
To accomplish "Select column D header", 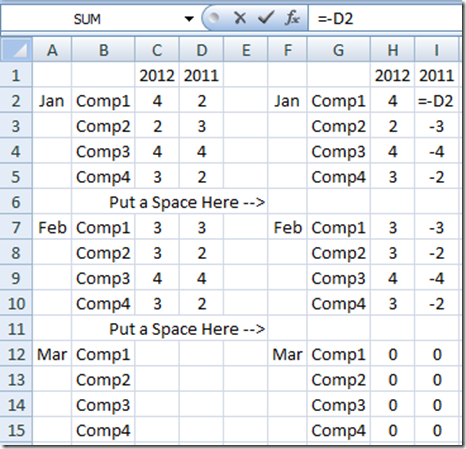I will (201, 50).
